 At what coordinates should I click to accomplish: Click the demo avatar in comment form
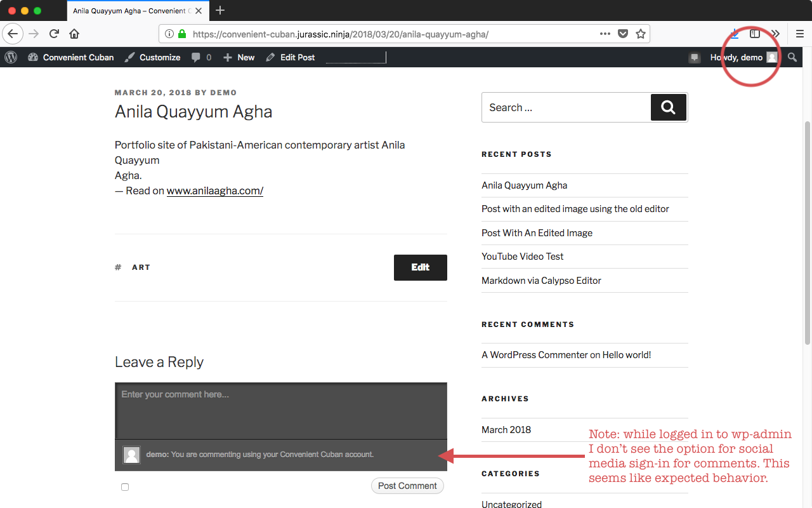coord(131,455)
